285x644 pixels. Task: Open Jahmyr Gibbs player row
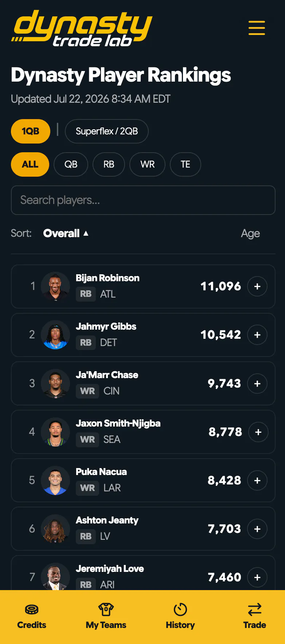click(143, 335)
